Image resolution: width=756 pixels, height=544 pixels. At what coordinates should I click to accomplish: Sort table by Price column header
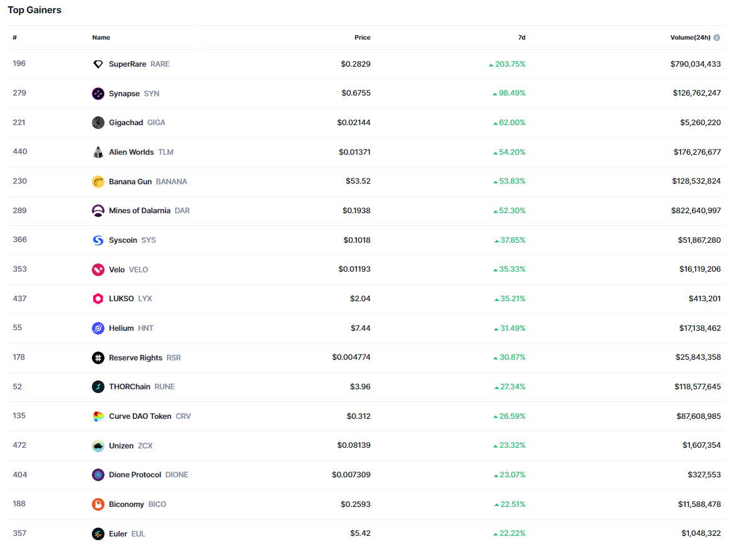362,38
